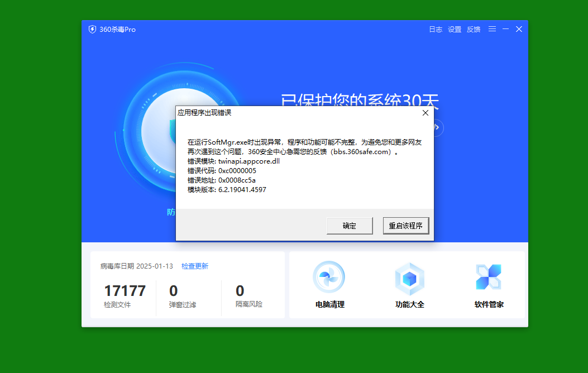Click the round arrow button beside the dialog
This screenshot has height=373, width=588.
point(438,127)
